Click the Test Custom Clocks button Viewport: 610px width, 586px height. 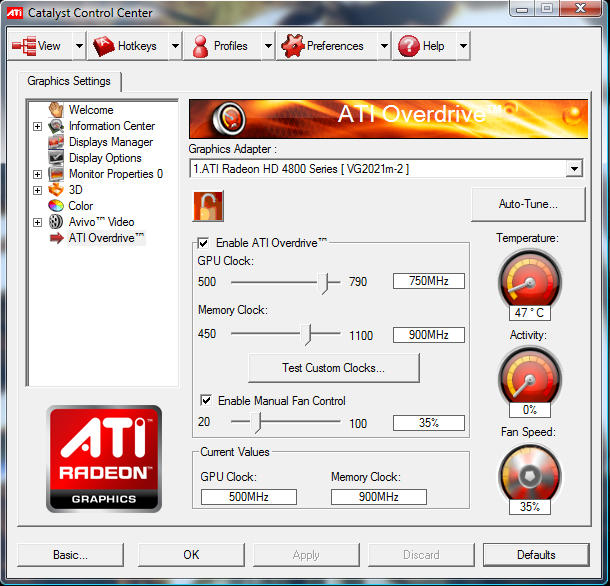[333, 368]
